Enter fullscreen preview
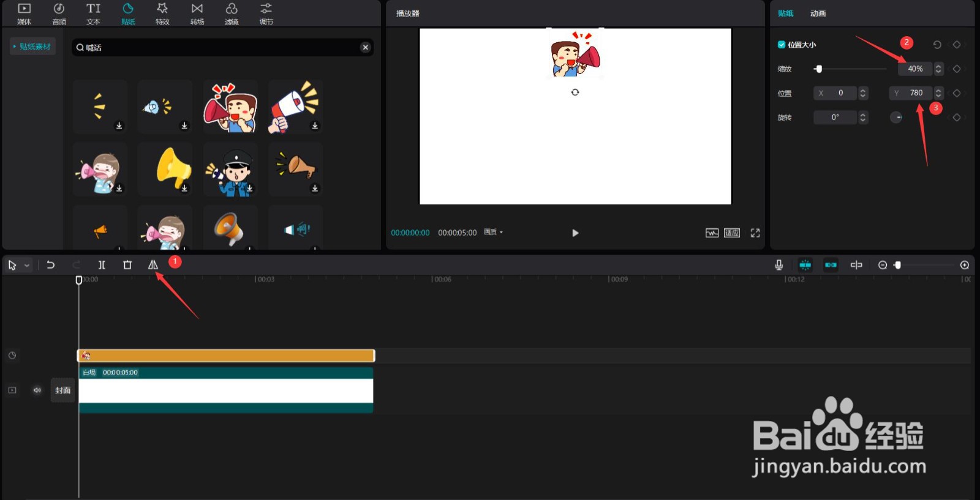Image resolution: width=980 pixels, height=500 pixels. (755, 233)
